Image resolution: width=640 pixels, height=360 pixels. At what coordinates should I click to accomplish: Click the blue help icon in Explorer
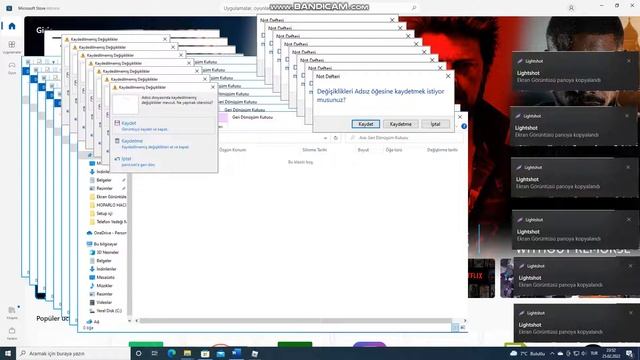[464, 127]
